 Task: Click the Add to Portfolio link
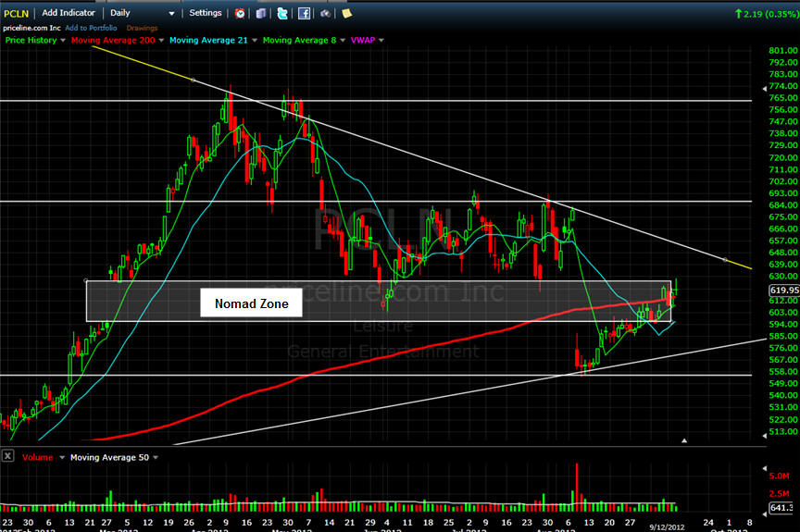(x=91, y=28)
